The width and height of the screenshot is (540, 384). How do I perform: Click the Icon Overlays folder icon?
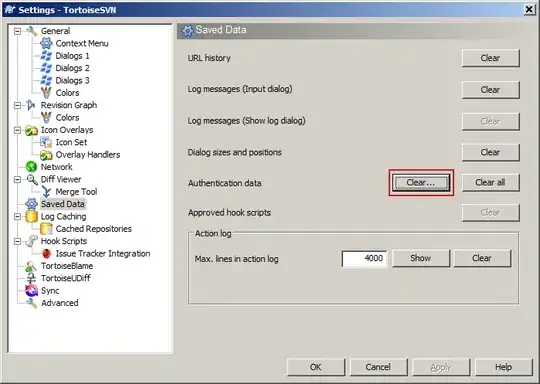(31, 130)
